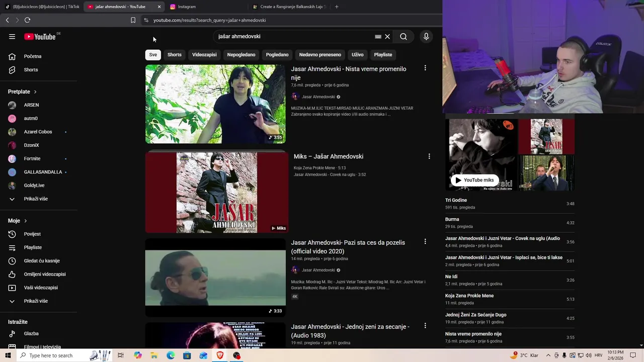This screenshot has width=644, height=362.
Task: Start voice search with microphone icon
Action: (x=426, y=36)
